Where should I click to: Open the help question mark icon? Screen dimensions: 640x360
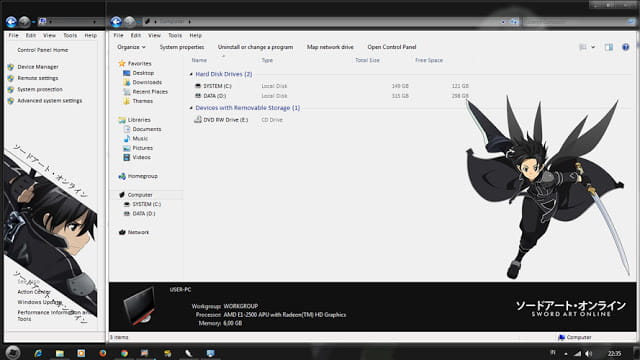625,47
